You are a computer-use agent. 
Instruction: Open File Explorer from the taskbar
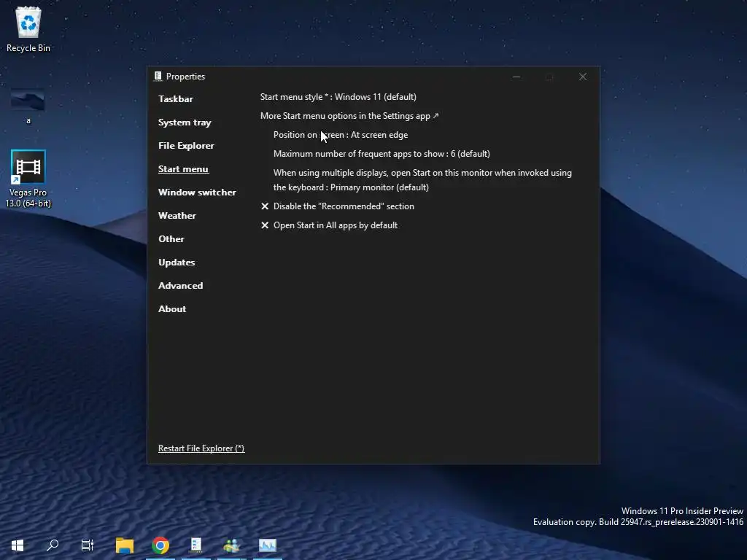pyautogui.click(x=125, y=545)
